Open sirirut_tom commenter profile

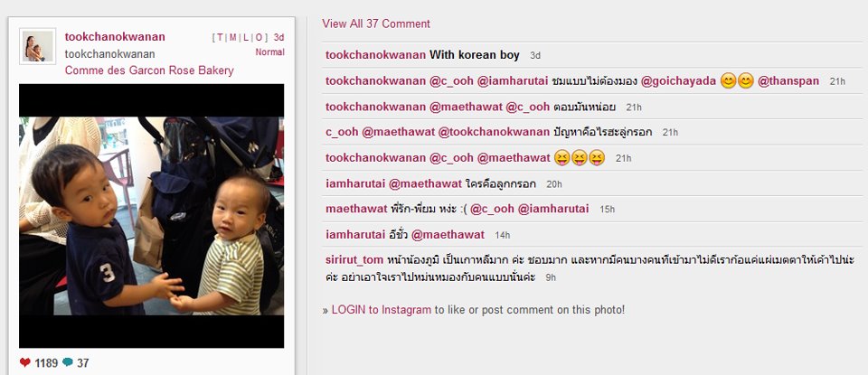click(x=354, y=260)
